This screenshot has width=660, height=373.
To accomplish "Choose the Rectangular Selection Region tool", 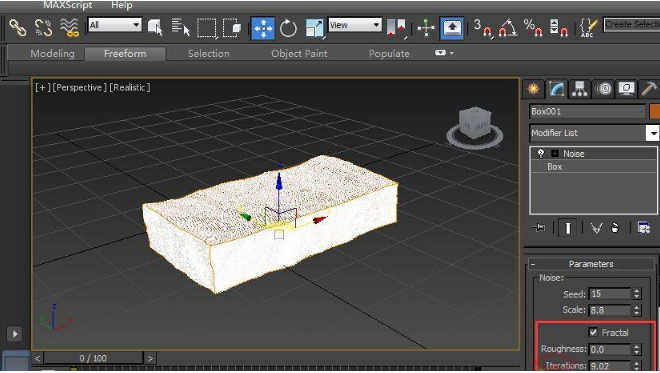I will 207,28.
